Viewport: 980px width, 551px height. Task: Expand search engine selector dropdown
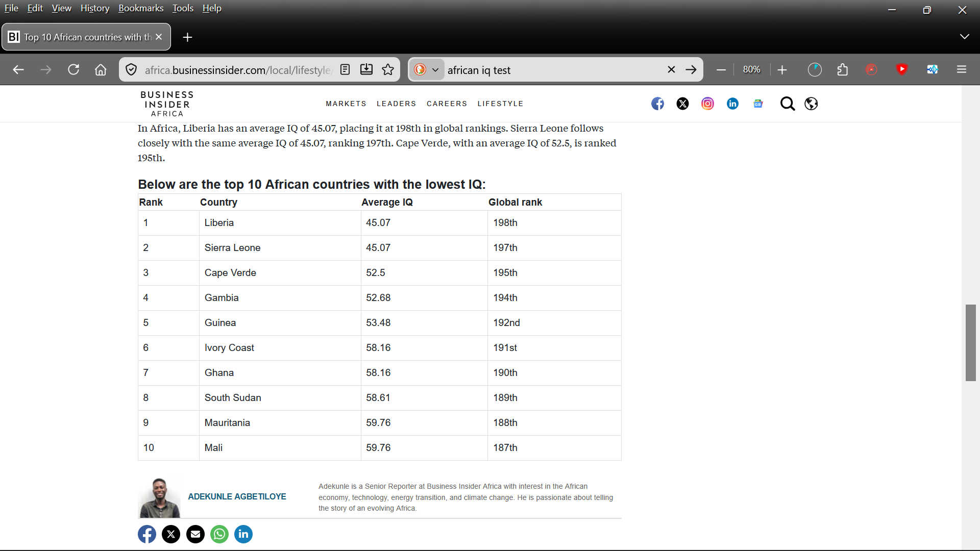[x=435, y=70]
